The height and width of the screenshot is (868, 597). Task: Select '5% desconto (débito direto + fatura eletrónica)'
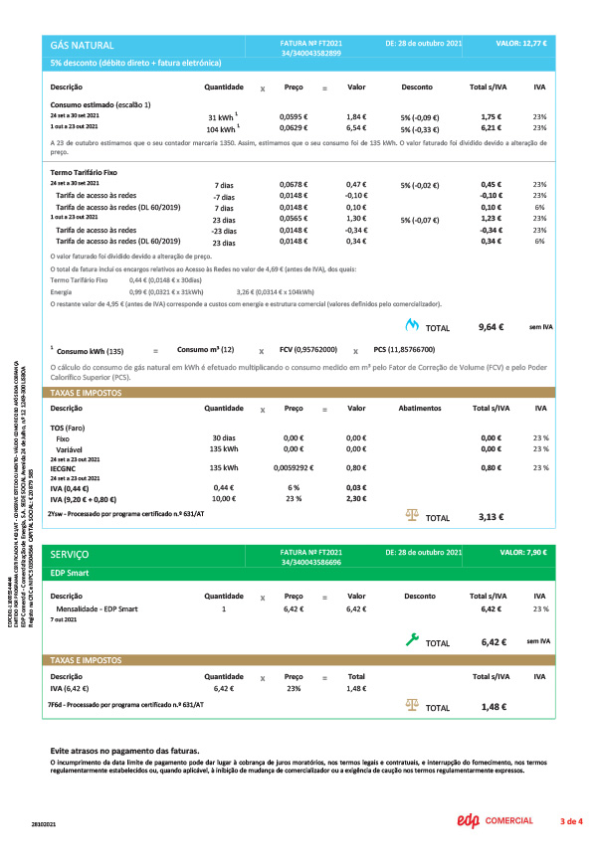click(135, 63)
